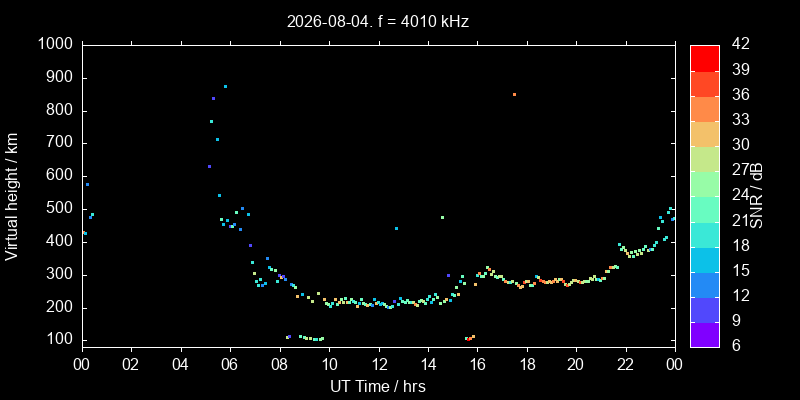Screen dimensions: 800x400
Task: Click the red data point near 100 km
Action: 469,339
